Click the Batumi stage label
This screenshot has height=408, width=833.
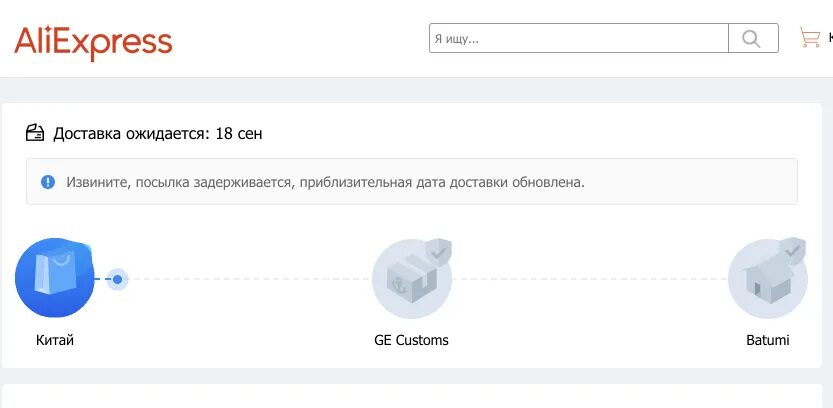767,340
